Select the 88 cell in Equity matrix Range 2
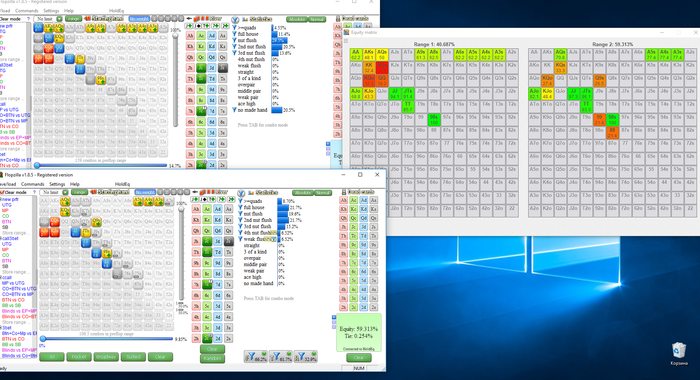This screenshot has height=380, width=700. click(x=612, y=133)
